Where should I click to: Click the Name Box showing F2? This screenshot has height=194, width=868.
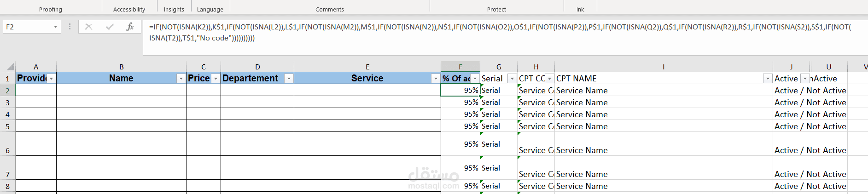coord(28,27)
